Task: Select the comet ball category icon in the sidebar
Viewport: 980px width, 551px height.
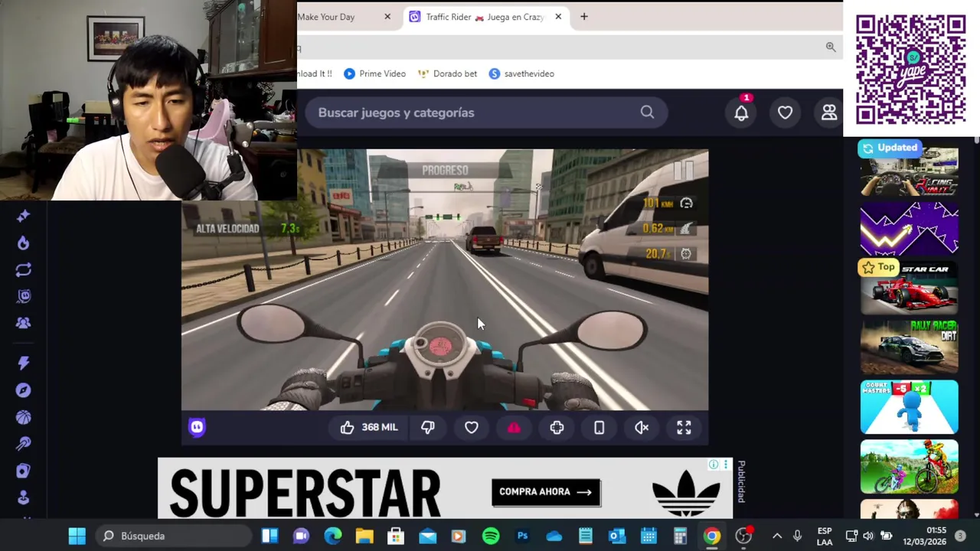Action: [x=23, y=444]
